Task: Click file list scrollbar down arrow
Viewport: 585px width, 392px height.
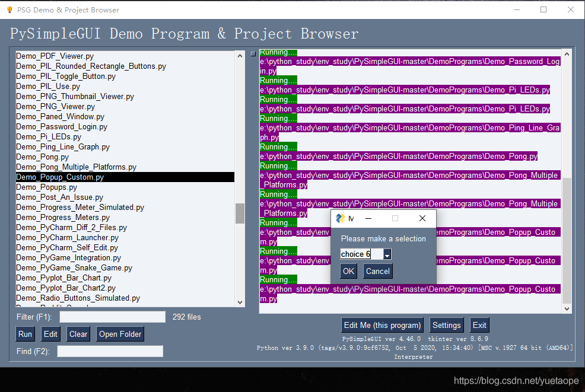Action: [x=240, y=302]
